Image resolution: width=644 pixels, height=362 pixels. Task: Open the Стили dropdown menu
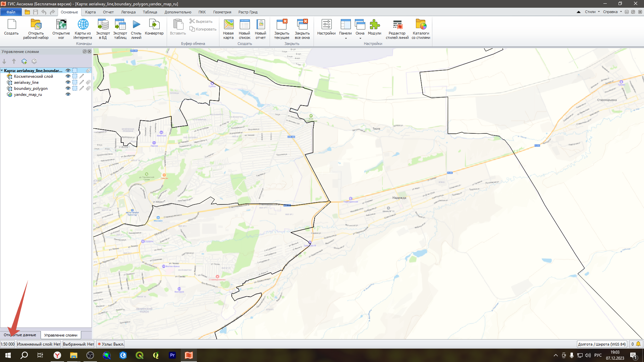point(592,12)
